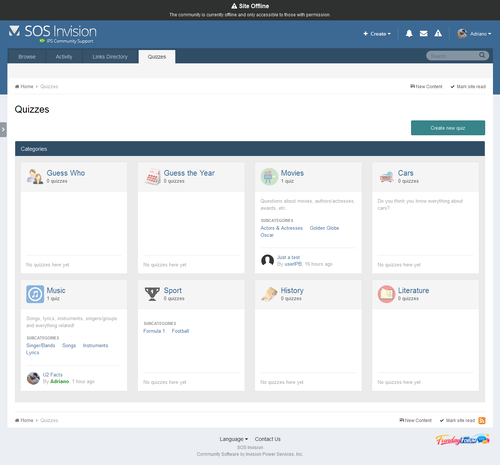Switch to the Activity tab
500x465 pixels.
click(64, 57)
